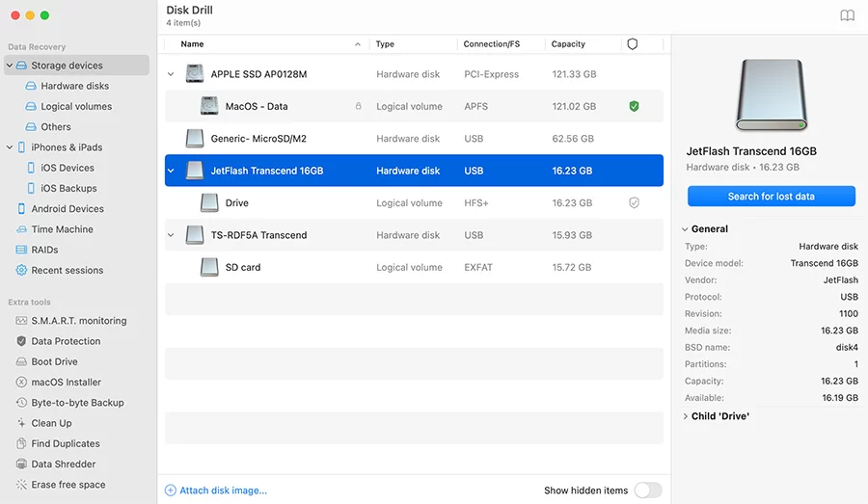Collapse Storage devices sidebar group

click(10, 66)
